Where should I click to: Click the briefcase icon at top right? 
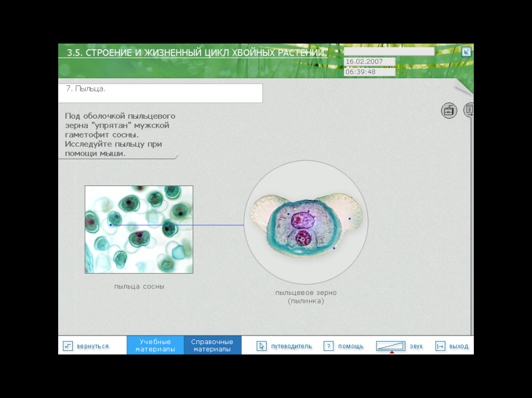pos(449,111)
